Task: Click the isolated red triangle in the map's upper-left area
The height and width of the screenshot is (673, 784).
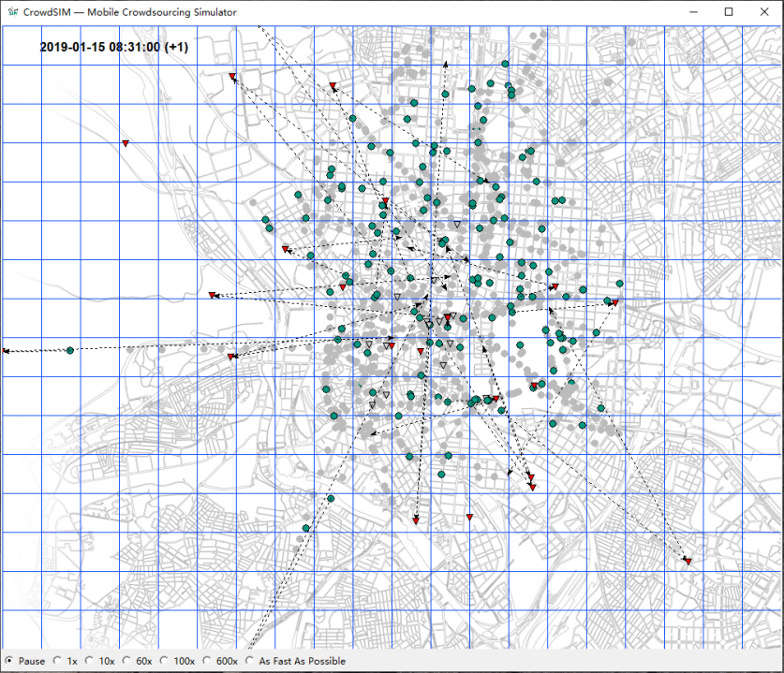Action: (x=126, y=143)
